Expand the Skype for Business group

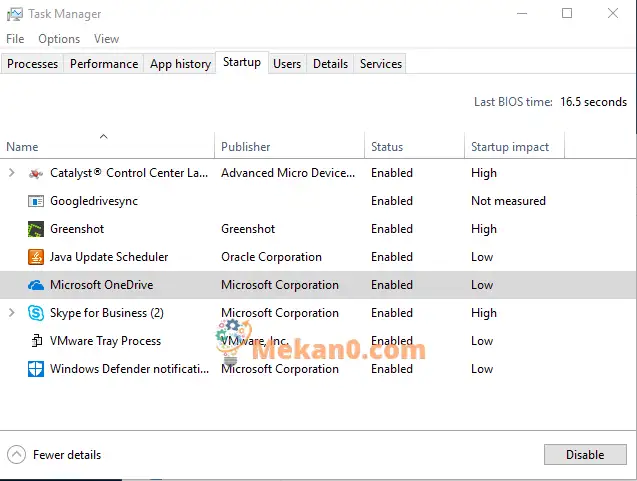(12, 313)
